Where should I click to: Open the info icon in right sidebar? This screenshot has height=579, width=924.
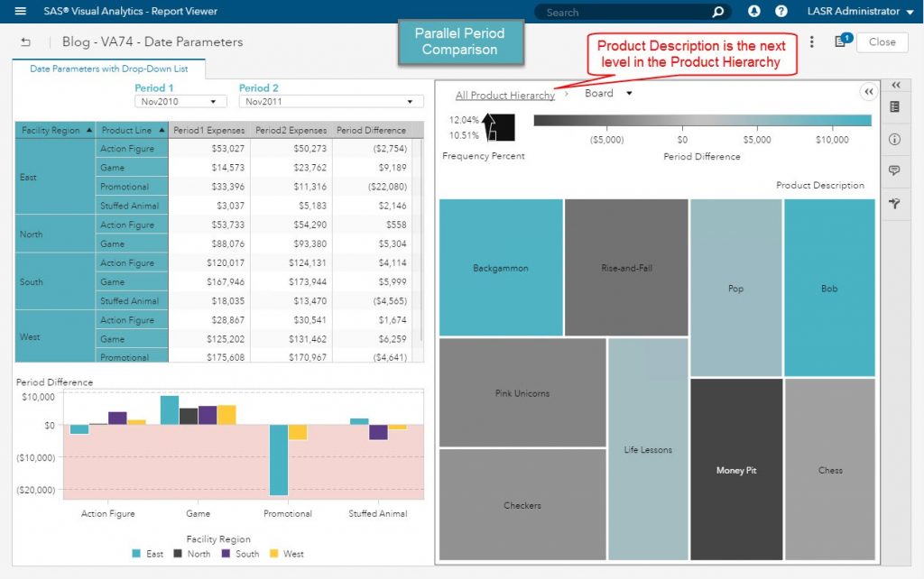(895, 140)
